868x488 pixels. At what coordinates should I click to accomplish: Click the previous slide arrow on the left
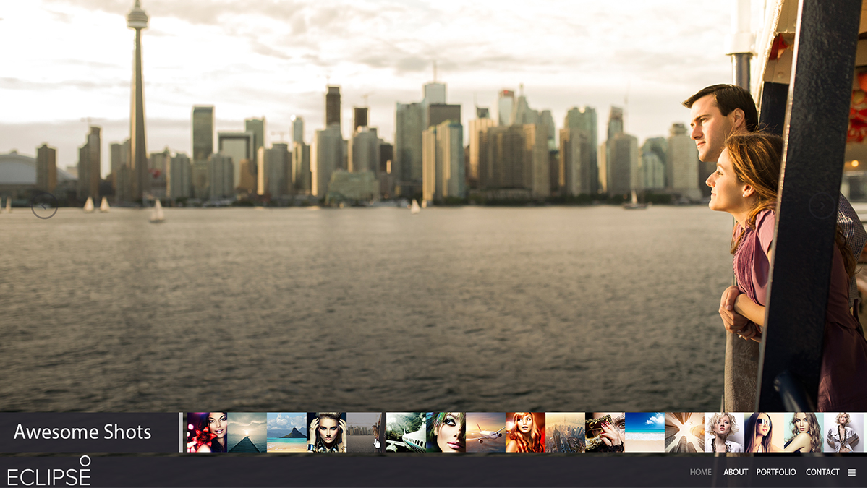coord(43,207)
